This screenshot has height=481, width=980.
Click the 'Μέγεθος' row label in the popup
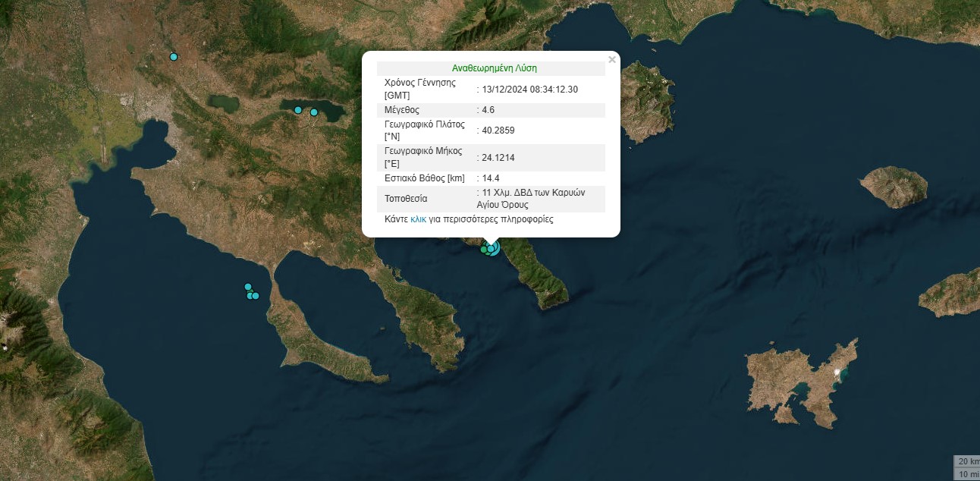(402, 110)
